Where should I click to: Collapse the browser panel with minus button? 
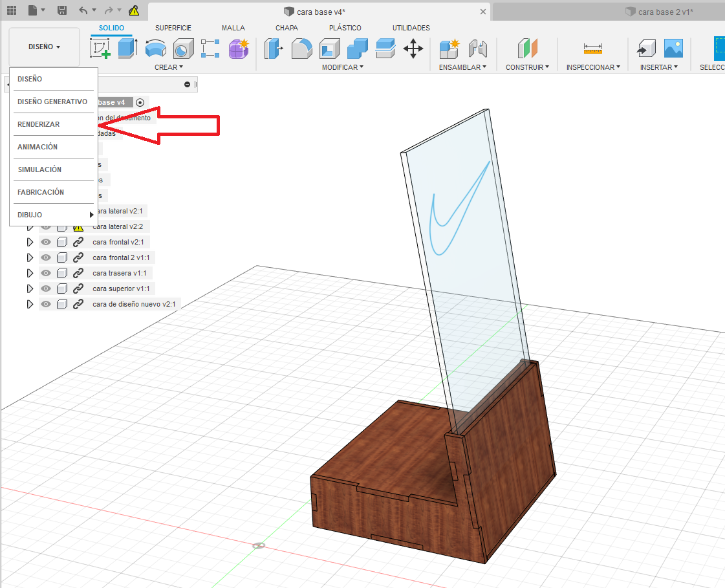(x=187, y=84)
